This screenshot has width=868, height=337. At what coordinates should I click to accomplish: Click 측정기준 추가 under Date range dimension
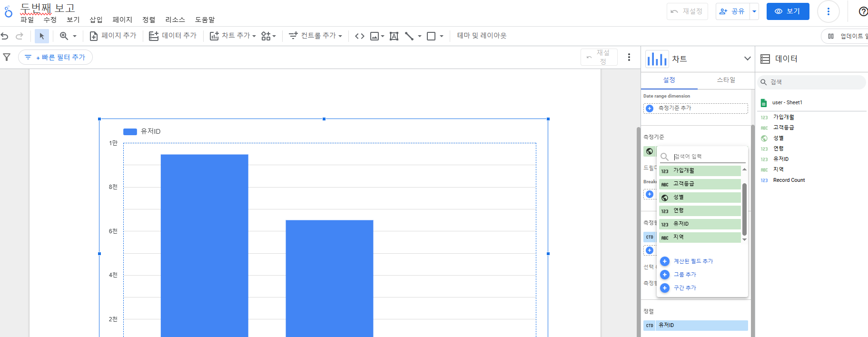coord(696,109)
